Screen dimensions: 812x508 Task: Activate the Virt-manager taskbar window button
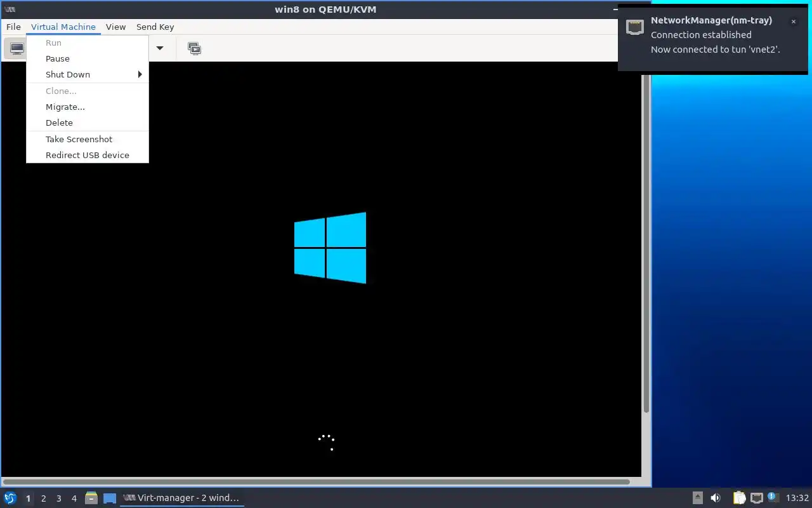tap(181, 498)
